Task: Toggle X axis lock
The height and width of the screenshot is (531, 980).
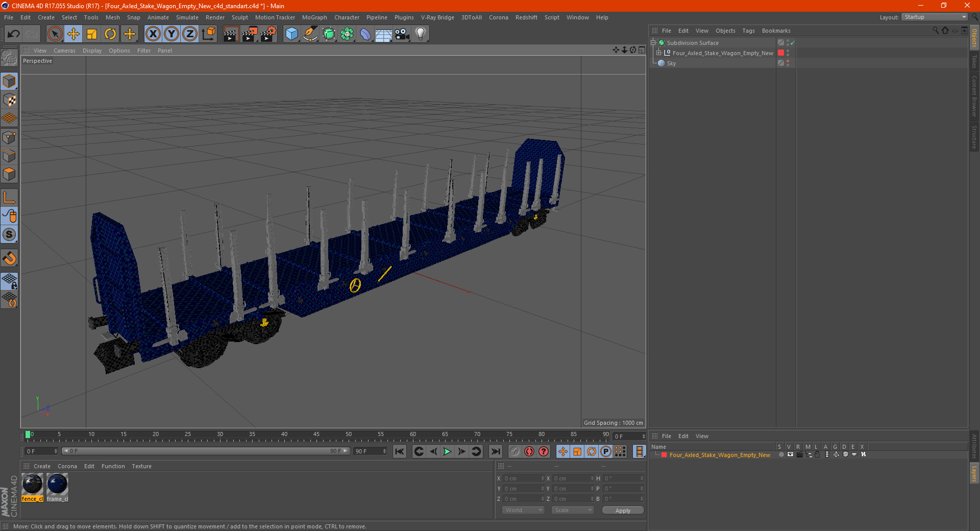Action: click(153, 34)
